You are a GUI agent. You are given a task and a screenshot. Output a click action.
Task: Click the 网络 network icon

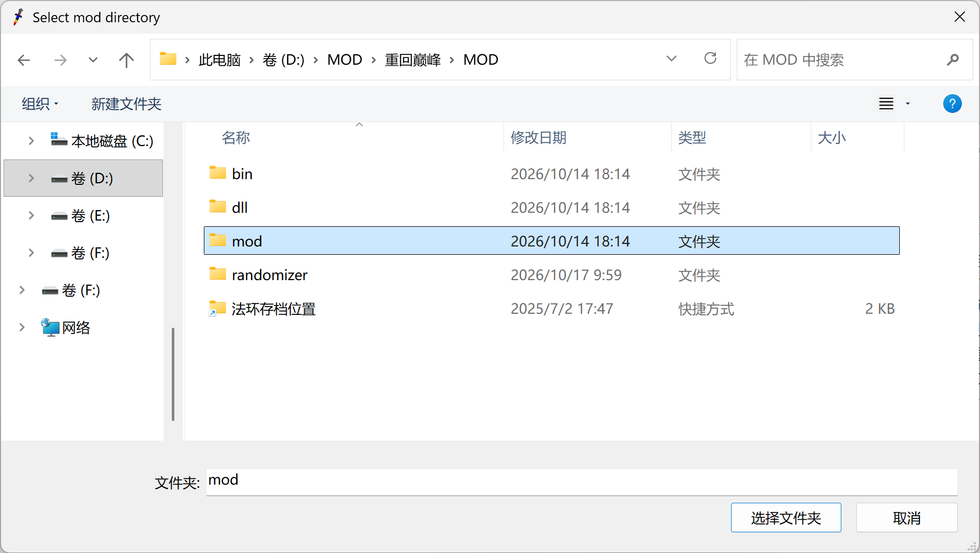click(x=50, y=327)
